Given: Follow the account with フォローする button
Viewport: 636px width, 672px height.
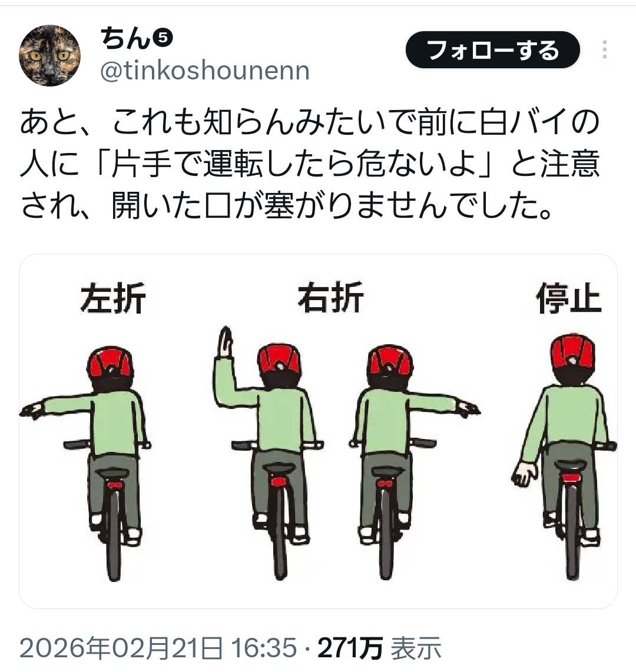Looking at the screenshot, I should [x=493, y=49].
